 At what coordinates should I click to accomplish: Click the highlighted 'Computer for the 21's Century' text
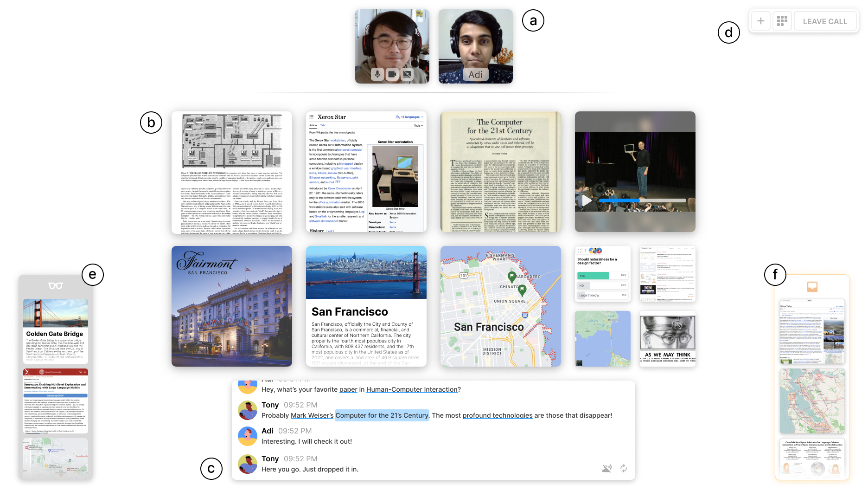(x=382, y=415)
